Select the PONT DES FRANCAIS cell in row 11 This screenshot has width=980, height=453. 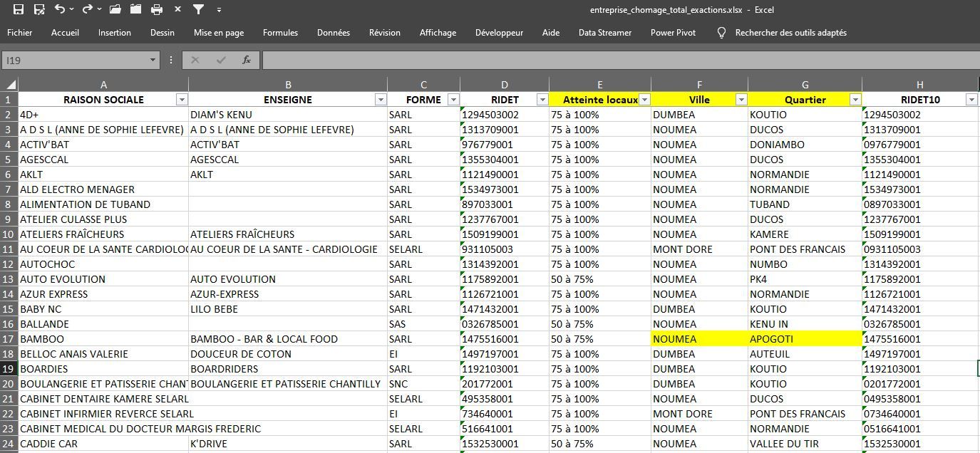click(805, 249)
